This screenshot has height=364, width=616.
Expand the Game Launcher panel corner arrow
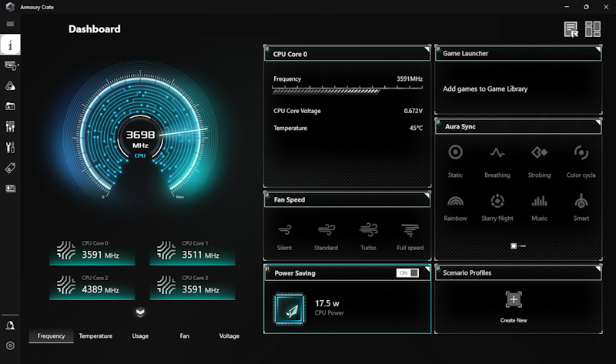[x=598, y=49]
